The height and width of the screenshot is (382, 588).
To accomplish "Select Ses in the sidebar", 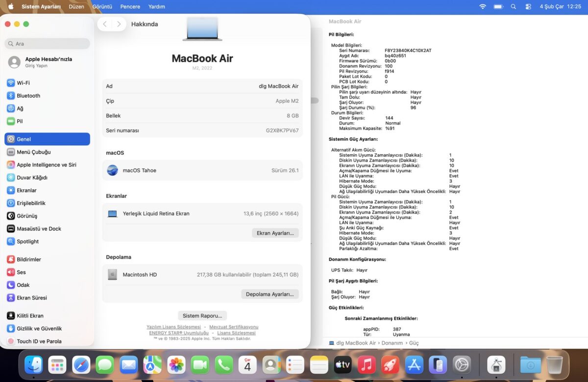I will pos(47,272).
